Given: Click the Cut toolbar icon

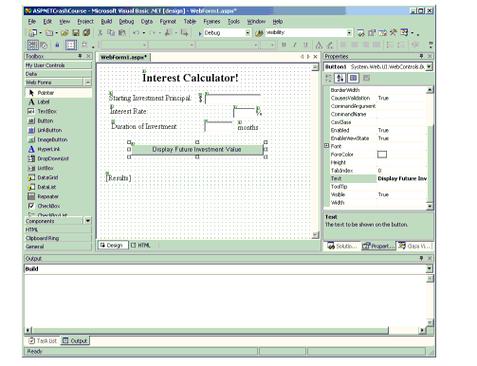Looking at the screenshot, I should [x=100, y=33].
